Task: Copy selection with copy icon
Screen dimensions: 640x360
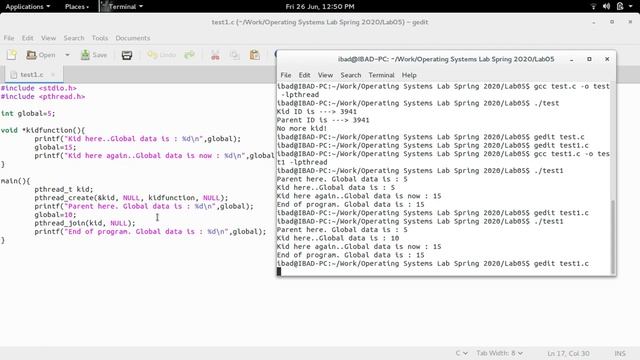Action: coord(235,55)
